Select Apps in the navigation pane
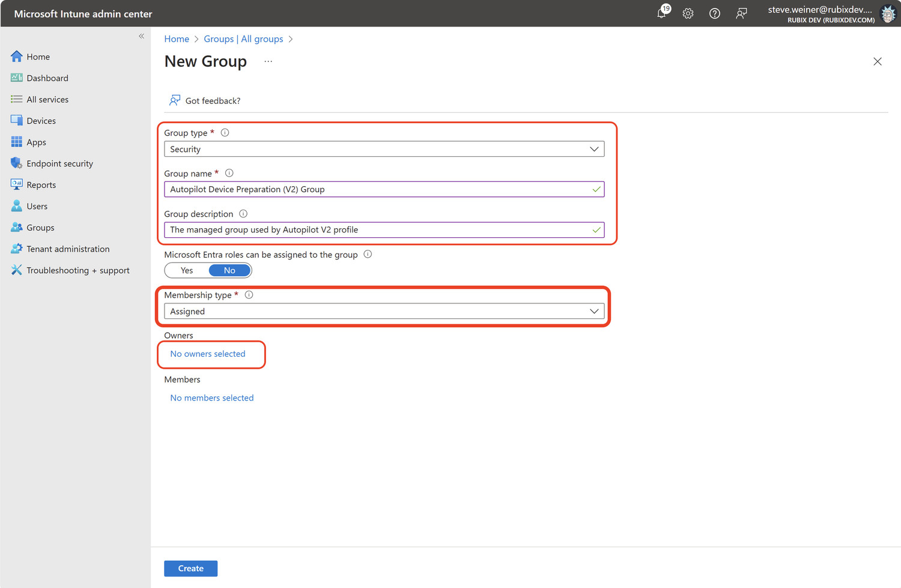The image size is (901, 588). [x=37, y=142]
